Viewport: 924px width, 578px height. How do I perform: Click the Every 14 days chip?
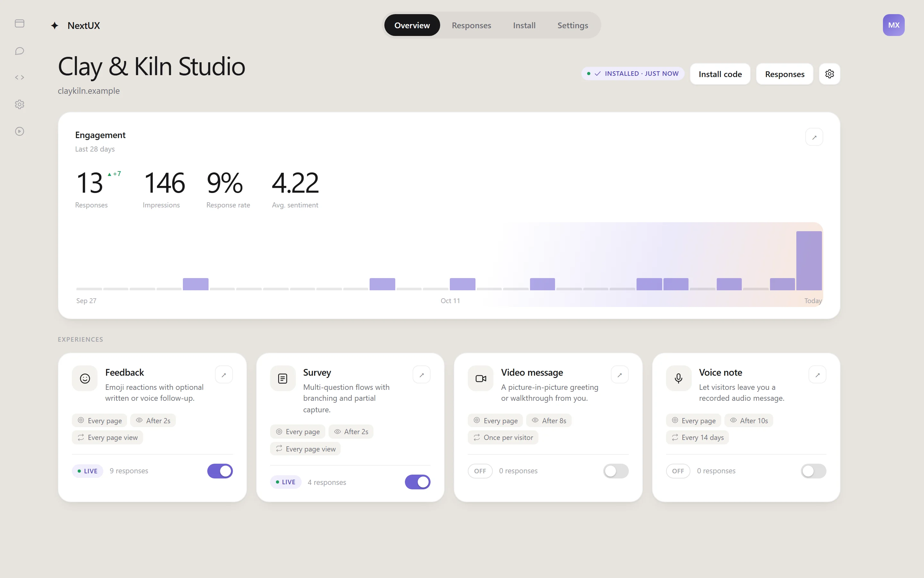tap(697, 437)
